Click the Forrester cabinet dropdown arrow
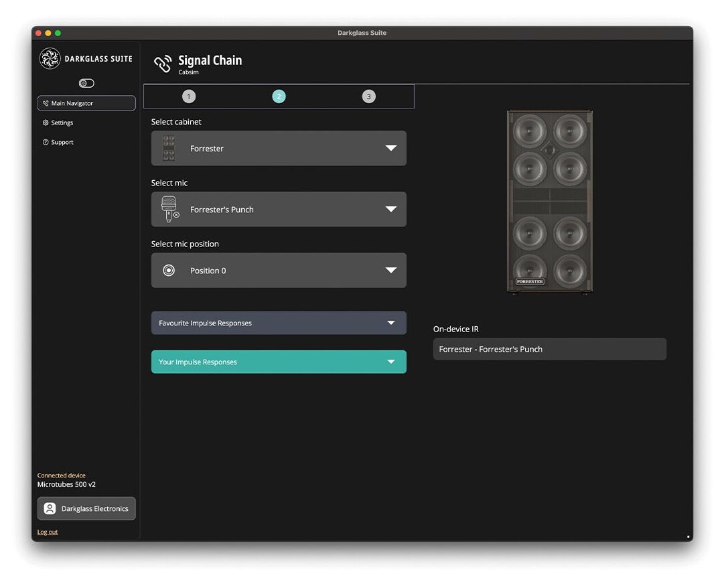The width and height of the screenshot is (728, 578). pos(391,148)
